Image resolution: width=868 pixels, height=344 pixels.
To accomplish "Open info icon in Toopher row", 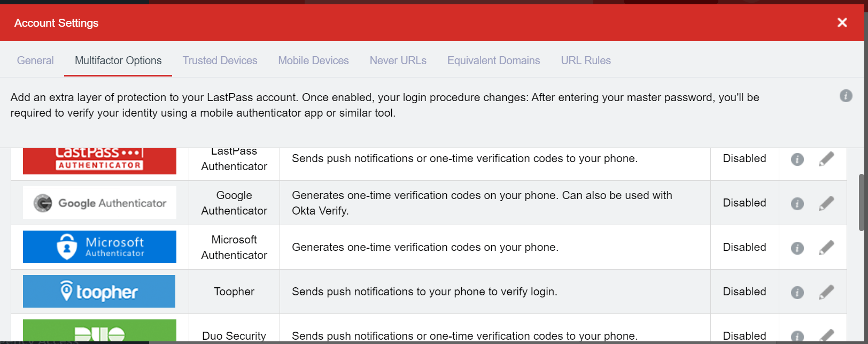I will pos(797,293).
